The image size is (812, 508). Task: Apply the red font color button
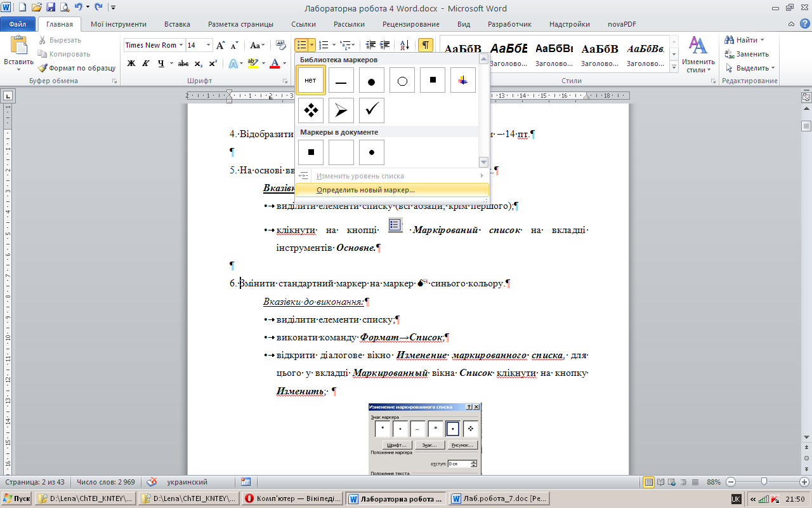pos(275,63)
